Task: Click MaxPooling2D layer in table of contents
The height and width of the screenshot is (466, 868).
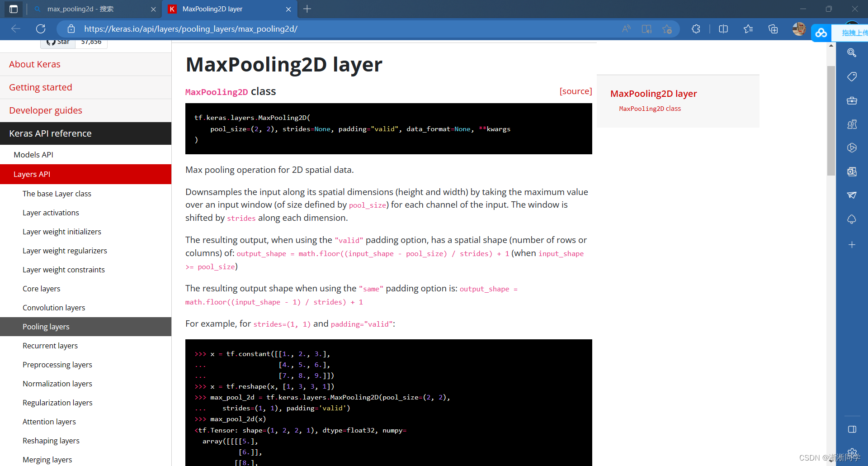Action: (x=653, y=94)
